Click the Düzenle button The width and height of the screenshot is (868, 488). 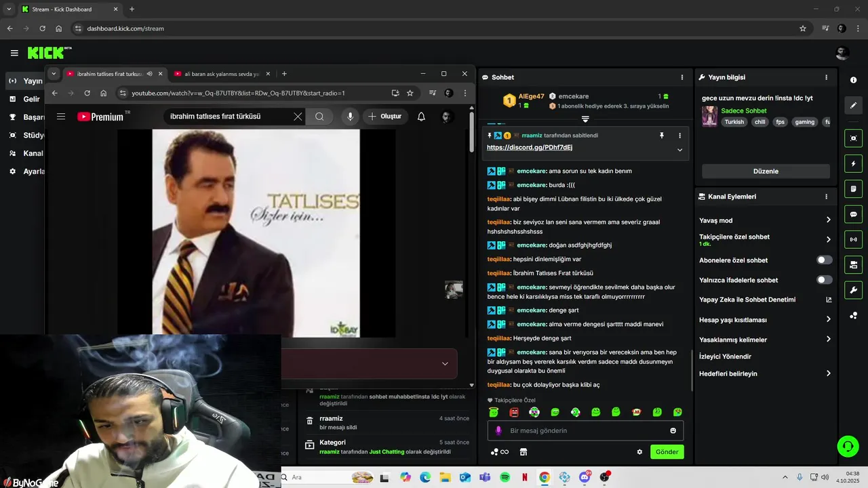[x=766, y=171]
